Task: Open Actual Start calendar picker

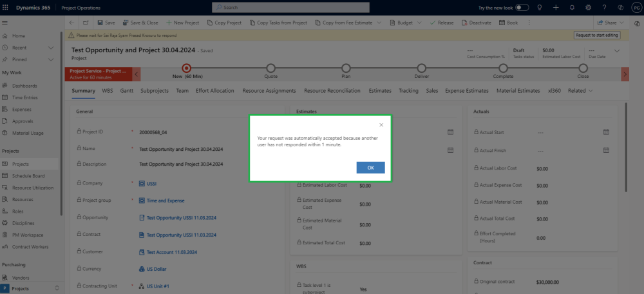Action: [606, 132]
